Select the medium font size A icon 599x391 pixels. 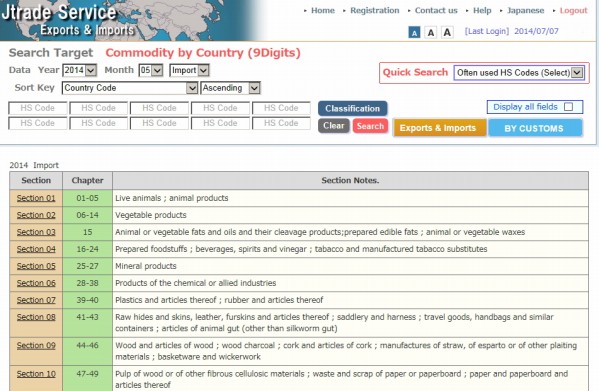[x=431, y=32]
